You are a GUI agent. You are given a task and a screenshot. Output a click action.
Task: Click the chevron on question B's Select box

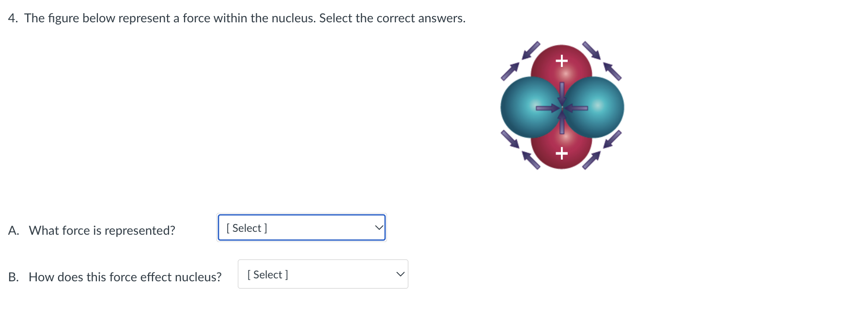400,273
